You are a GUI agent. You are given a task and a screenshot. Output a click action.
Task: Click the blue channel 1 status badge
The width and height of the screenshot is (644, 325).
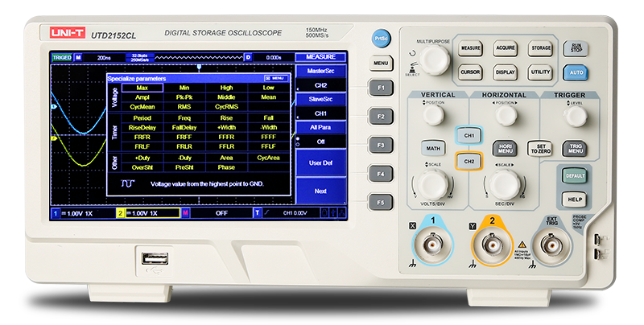click(x=56, y=213)
